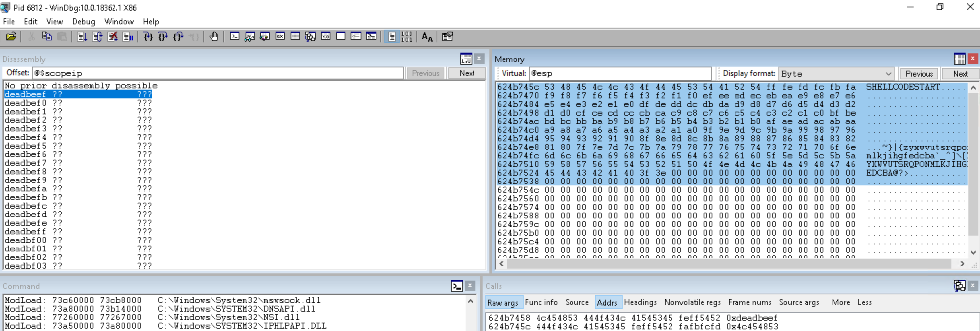The height and width of the screenshot is (331, 980).
Task: Click the Open source file toolbar icon
Action: (11, 37)
